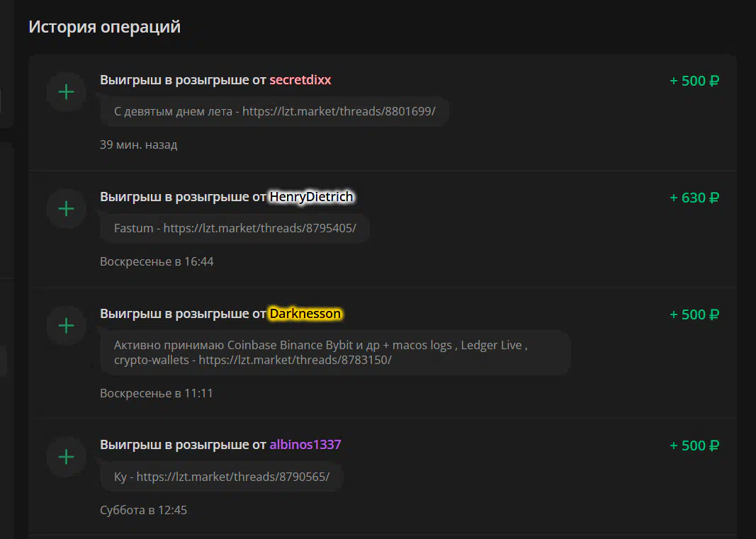
Task: Click the plus icon beside secretdixx winnings
Action: pos(67,92)
